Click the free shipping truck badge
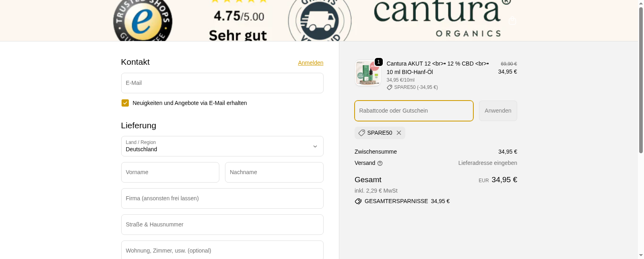This screenshot has height=259, width=644. pos(320,20)
